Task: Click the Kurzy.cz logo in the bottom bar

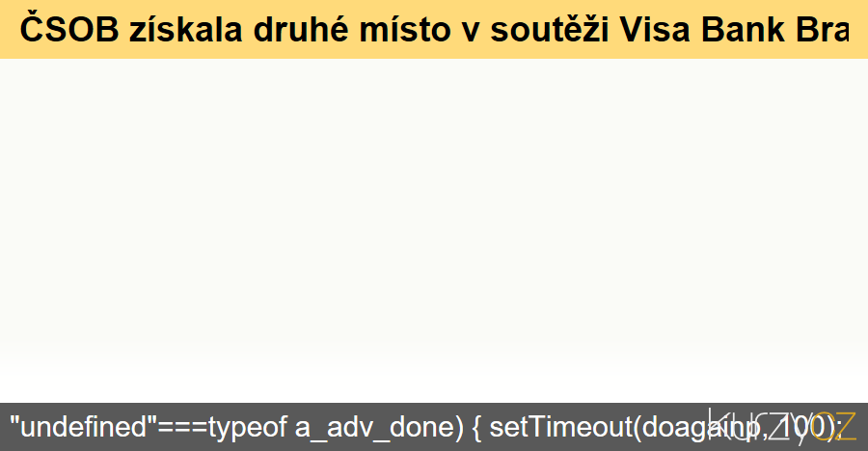Action: tap(782, 427)
